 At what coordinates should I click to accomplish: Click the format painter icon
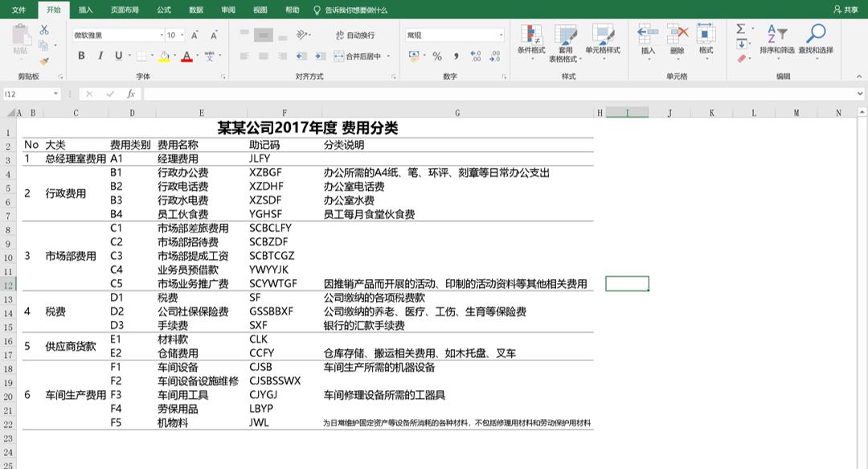pyautogui.click(x=43, y=60)
